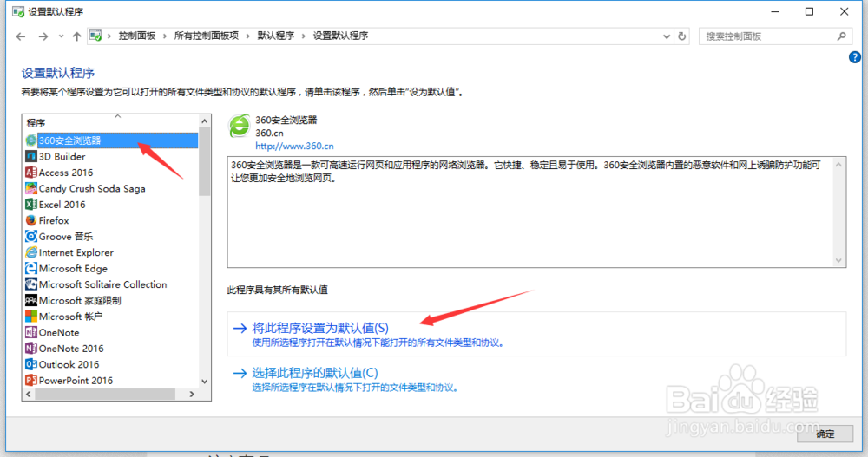Click the 360安全浏览器 icon in program list
868x457 pixels.
31,140
